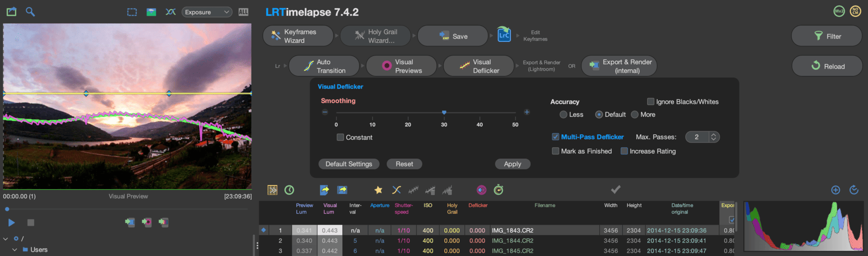Click the green clock icon
The height and width of the screenshot is (256, 868).
tap(289, 190)
